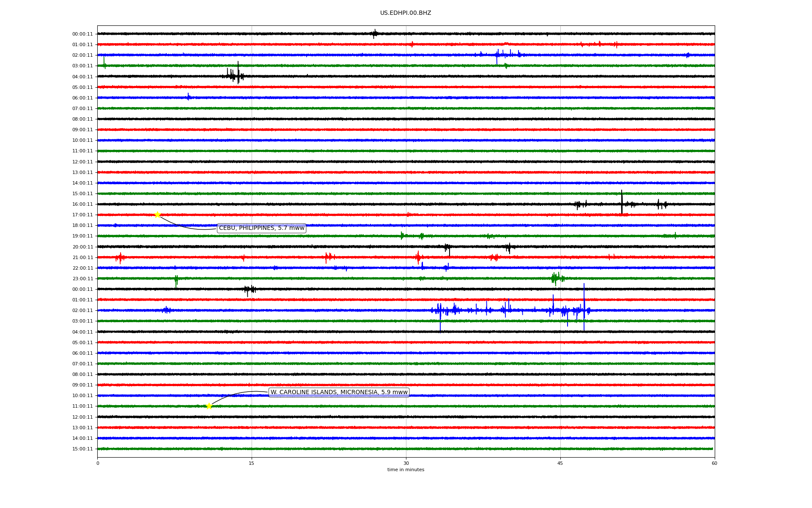
Task: Click the 0 tick label on the x-axis
Action: tap(98, 463)
